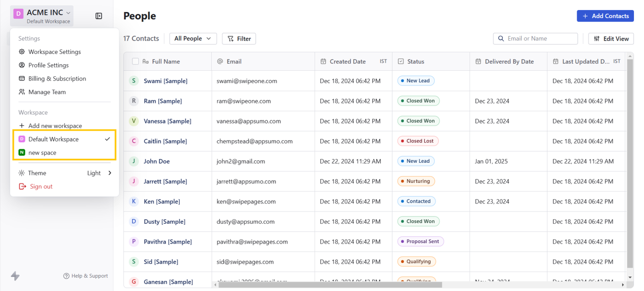Open Workspace Settings menu item
The image size is (644, 291).
click(x=54, y=52)
